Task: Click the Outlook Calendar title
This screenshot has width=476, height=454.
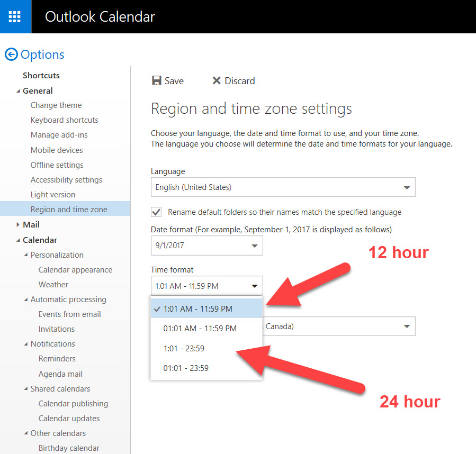Action: (x=100, y=17)
